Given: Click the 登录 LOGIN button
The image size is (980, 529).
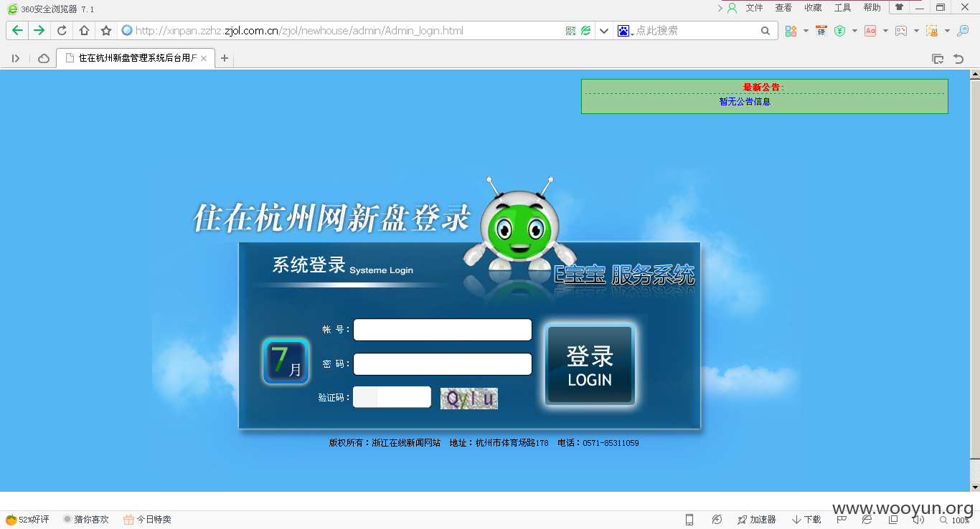Looking at the screenshot, I should (590, 365).
